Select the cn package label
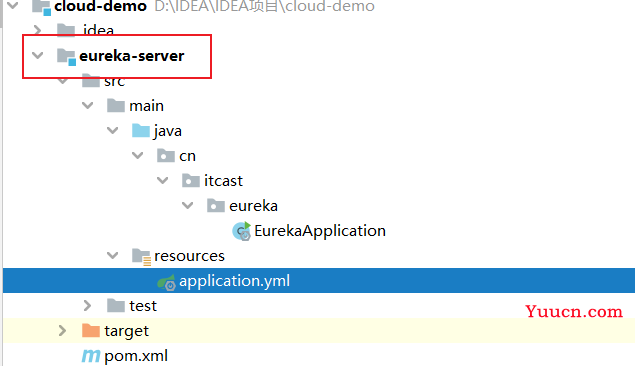Screen dimensions: 635x366 [188, 156]
